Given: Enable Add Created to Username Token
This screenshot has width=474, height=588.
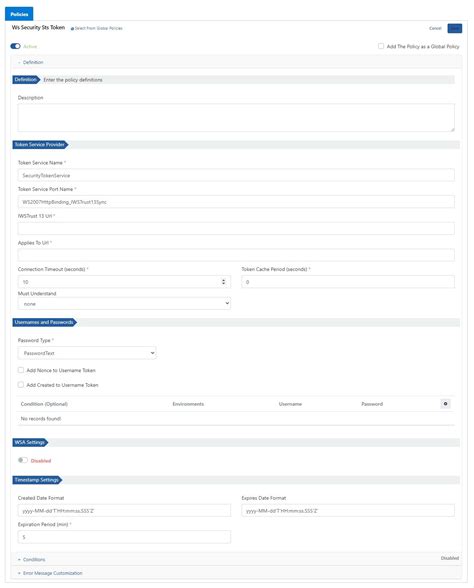Looking at the screenshot, I should 21,385.
